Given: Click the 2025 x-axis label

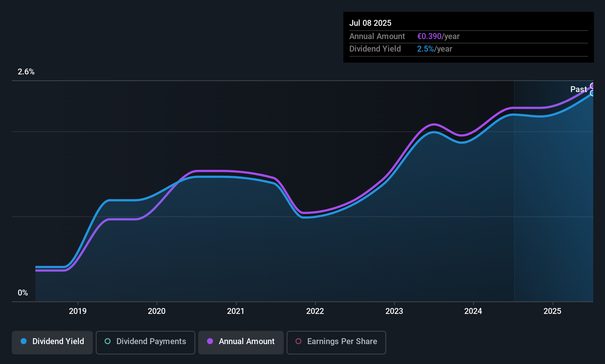Looking at the screenshot, I should (x=552, y=311).
